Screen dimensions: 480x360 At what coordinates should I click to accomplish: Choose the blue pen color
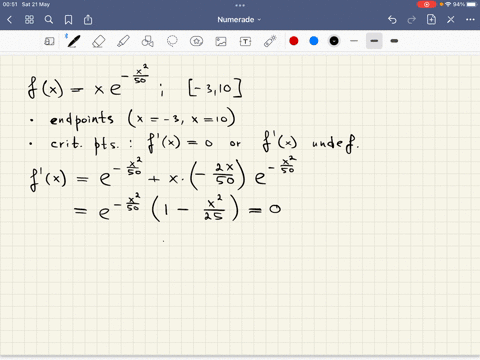314,41
